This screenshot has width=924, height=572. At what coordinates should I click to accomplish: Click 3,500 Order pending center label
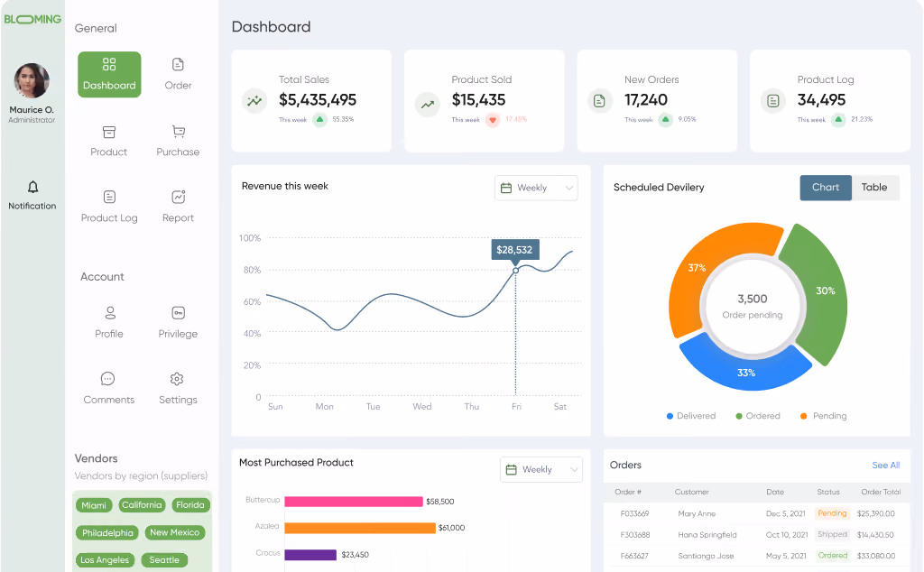tap(753, 306)
